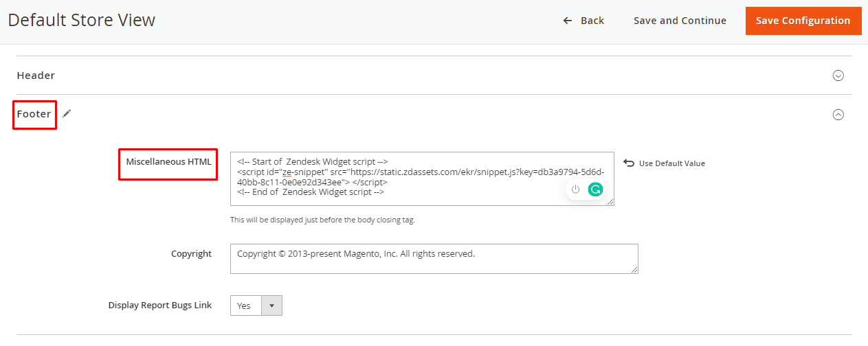Click the Grammarly power icon
This screenshot has height=346, width=868.
pyautogui.click(x=576, y=189)
